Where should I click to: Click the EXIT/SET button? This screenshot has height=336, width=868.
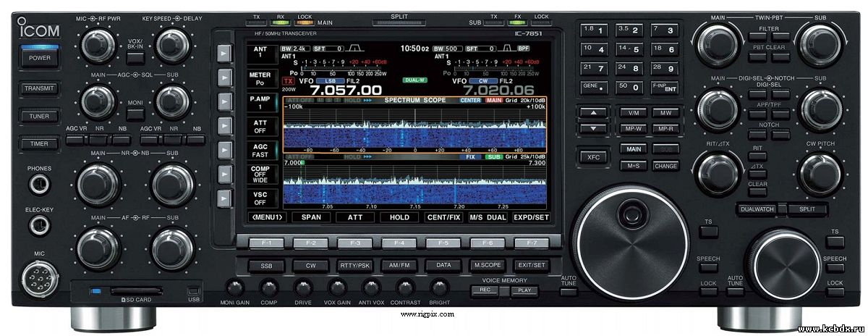[532, 266]
